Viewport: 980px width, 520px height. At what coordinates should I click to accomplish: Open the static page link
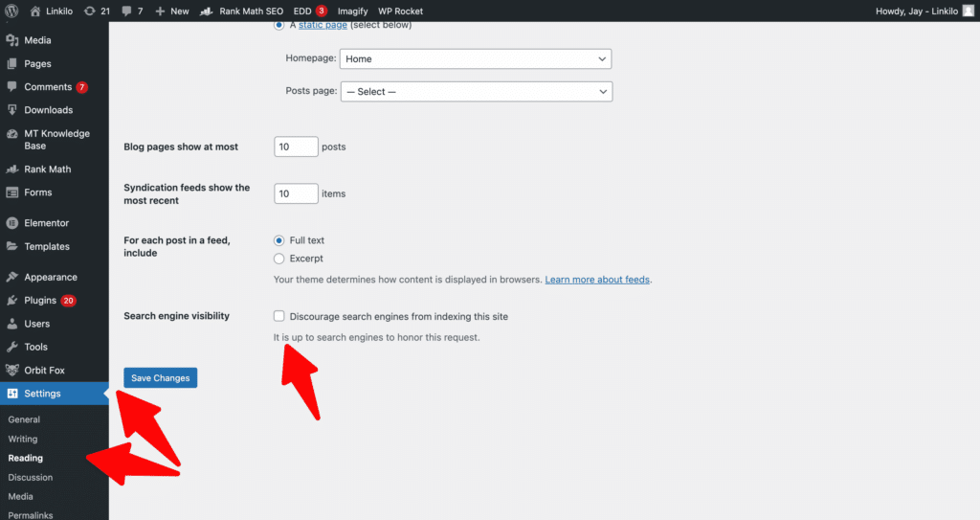click(323, 25)
